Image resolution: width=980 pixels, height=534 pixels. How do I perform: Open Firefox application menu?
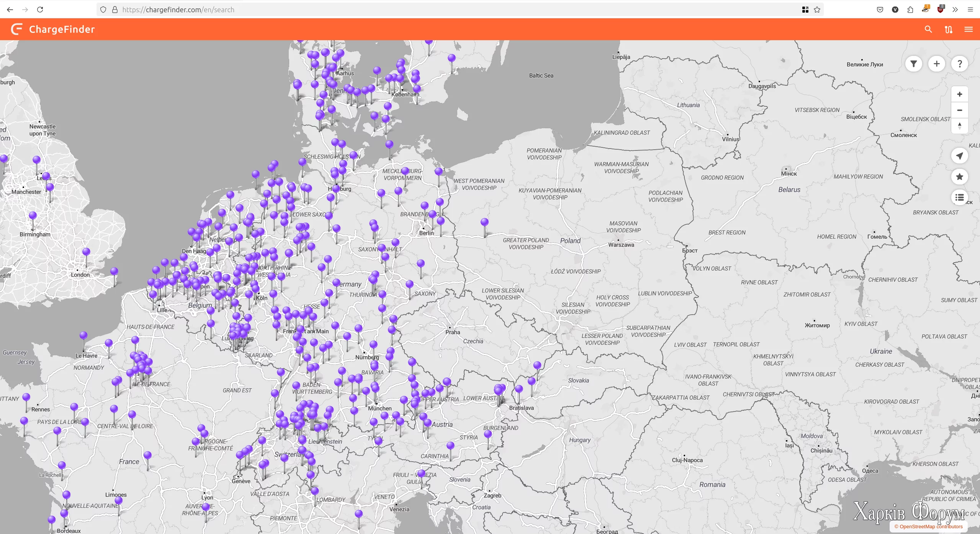point(970,10)
